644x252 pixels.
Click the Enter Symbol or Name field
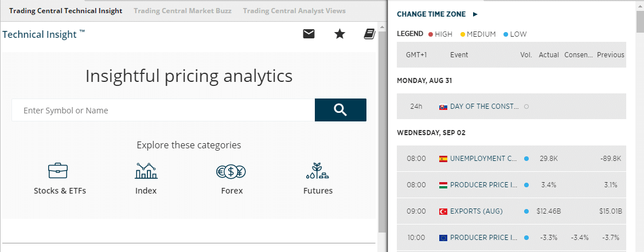(163, 110)
